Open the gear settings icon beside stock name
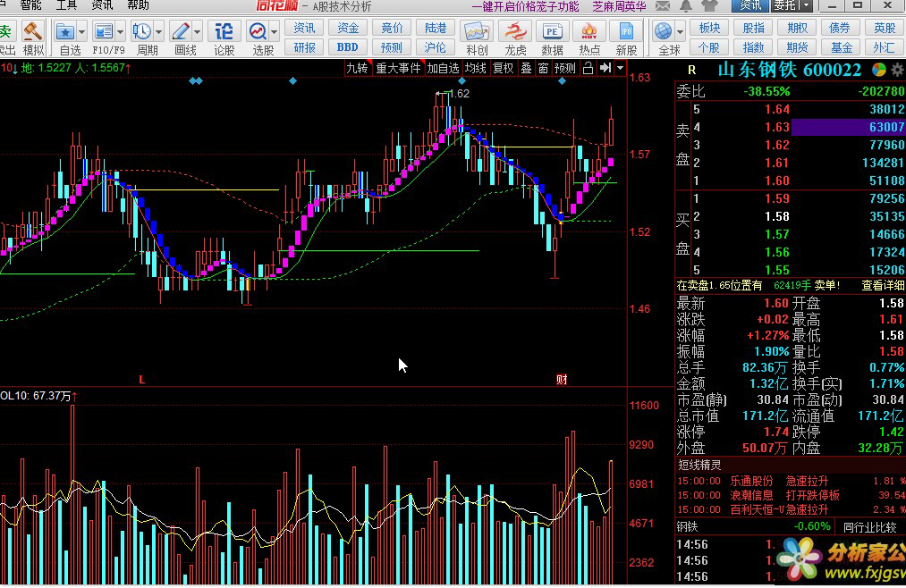Screen dimensions: 906x588 tap(897, 71)
